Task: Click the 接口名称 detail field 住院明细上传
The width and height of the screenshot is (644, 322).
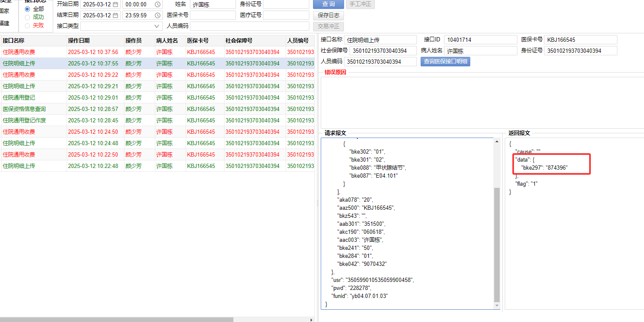Action: pyautogui.click(x=380, y=40)
